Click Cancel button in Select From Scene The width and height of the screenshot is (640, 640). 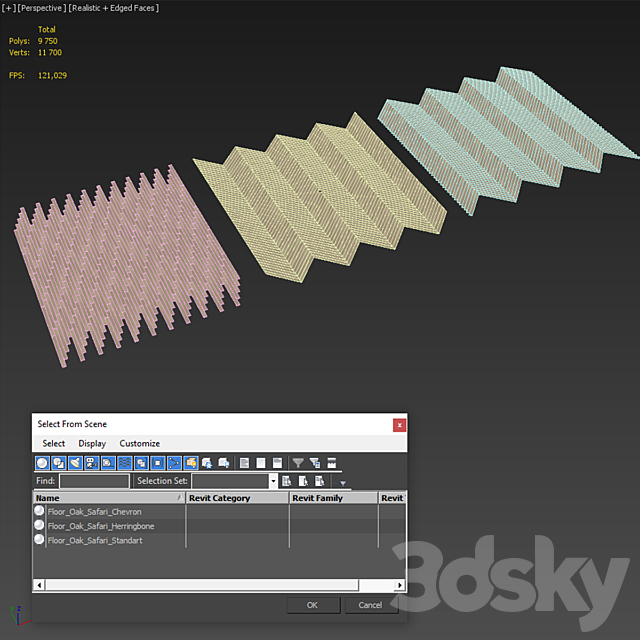[x=371, y=605]
